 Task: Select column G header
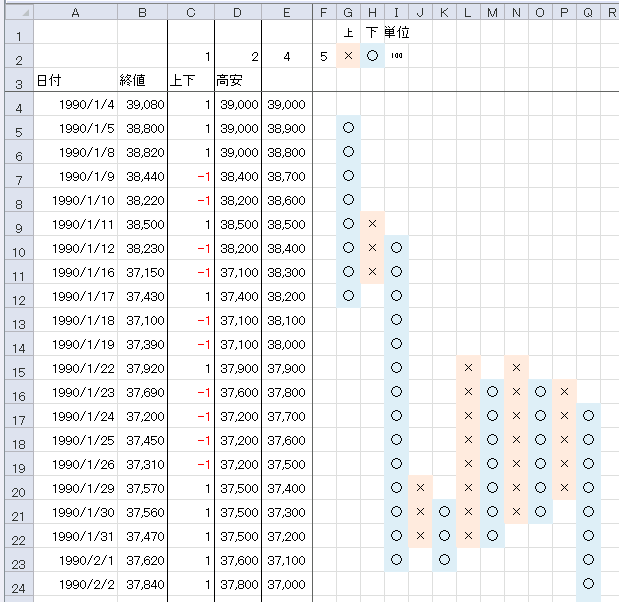tap(348, 13)
